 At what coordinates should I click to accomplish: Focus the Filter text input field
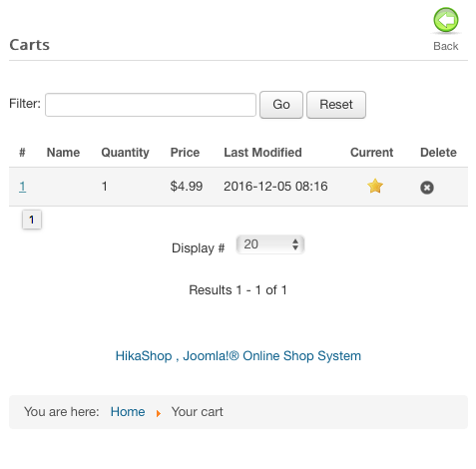point(151,105)
